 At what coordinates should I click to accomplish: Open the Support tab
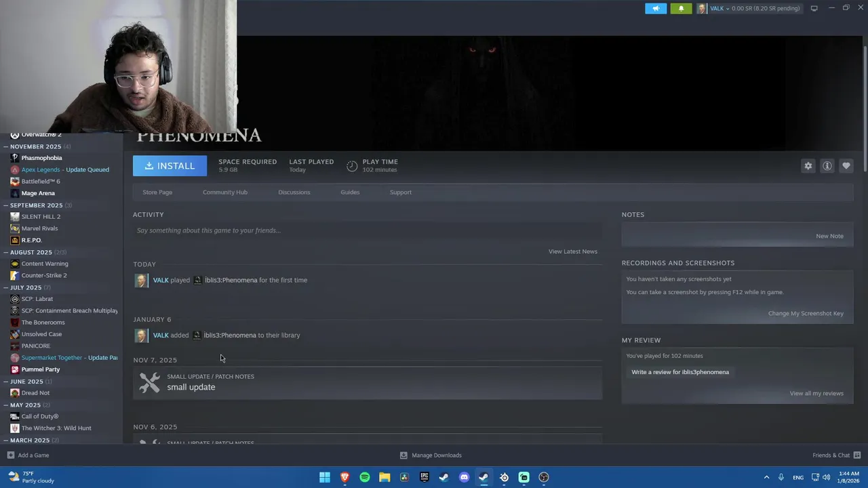pos(401,192)
